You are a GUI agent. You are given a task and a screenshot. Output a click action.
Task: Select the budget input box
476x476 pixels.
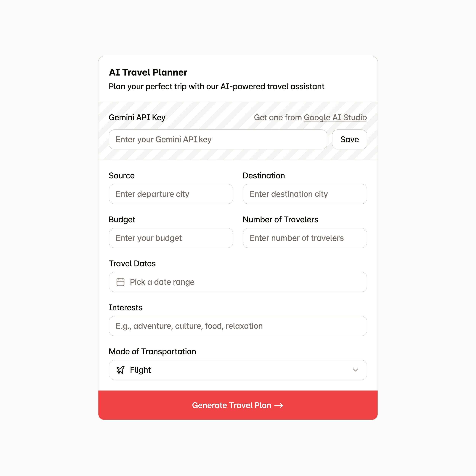(171, 238)
